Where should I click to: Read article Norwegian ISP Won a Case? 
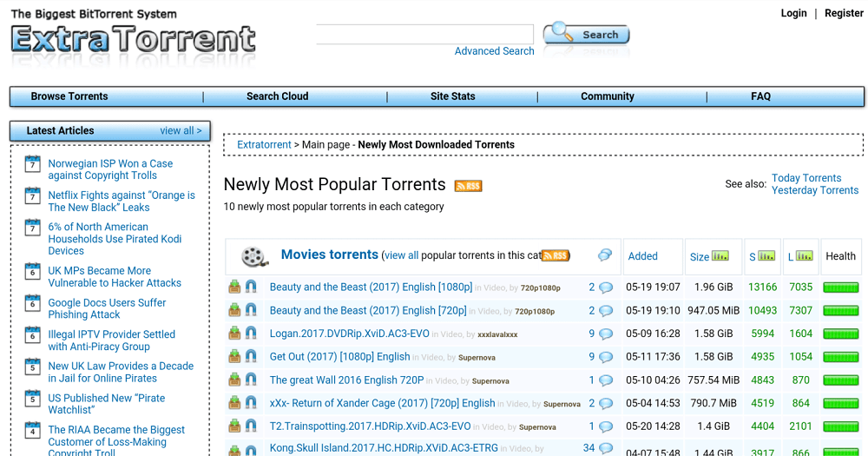pyautogui.click(x=110, y=169)
